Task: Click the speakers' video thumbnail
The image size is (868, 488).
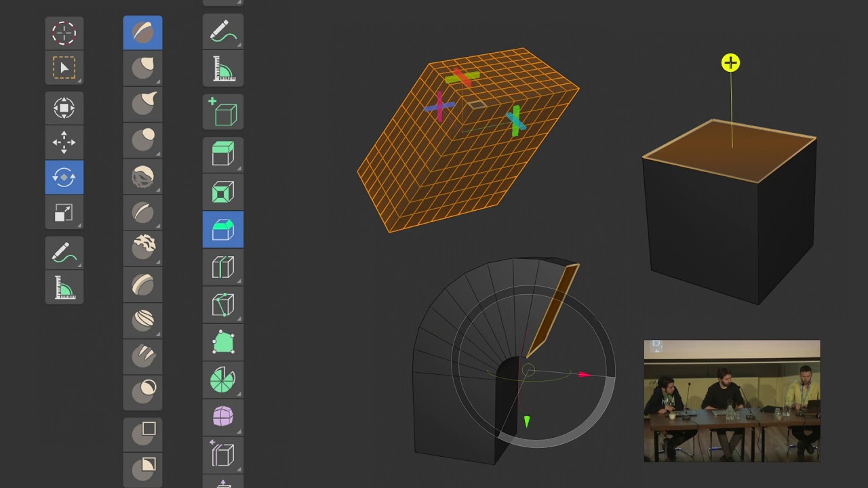Action: 732,401
